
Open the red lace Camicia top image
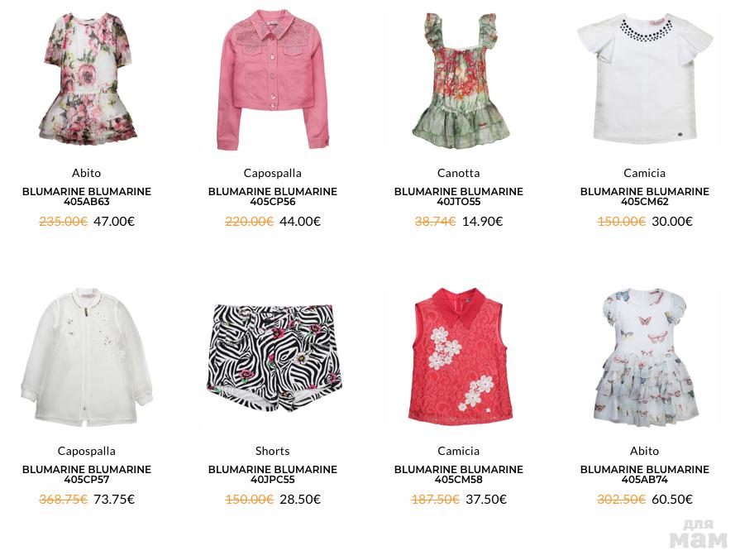[458, 356]
